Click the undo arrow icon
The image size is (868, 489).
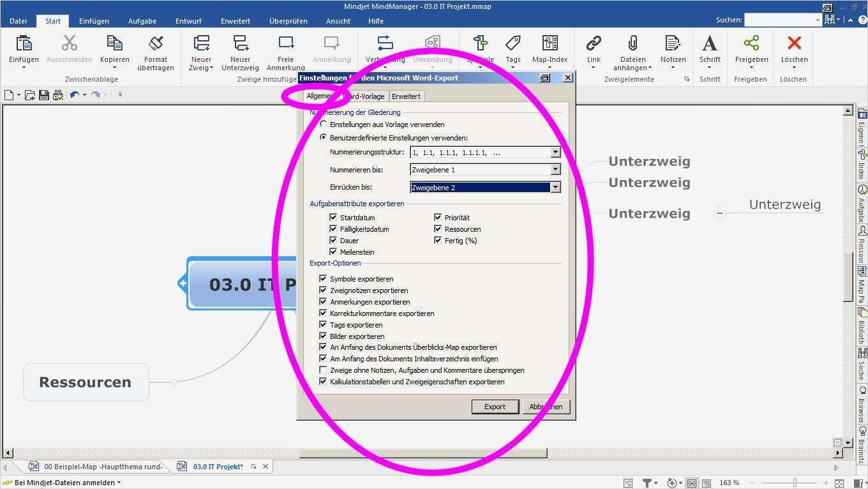point(74,95)
